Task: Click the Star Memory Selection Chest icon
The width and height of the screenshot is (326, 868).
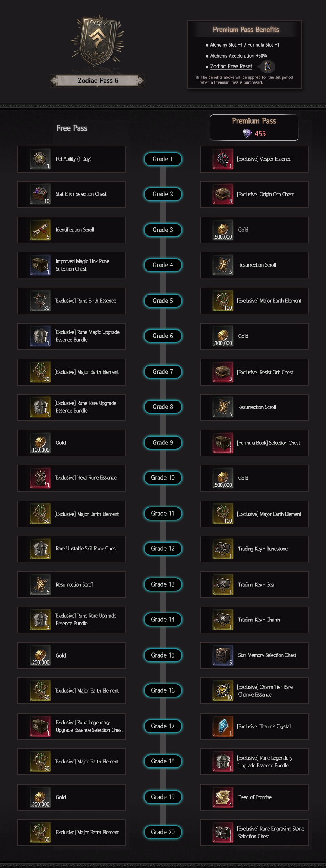Action: click(223, 656)
